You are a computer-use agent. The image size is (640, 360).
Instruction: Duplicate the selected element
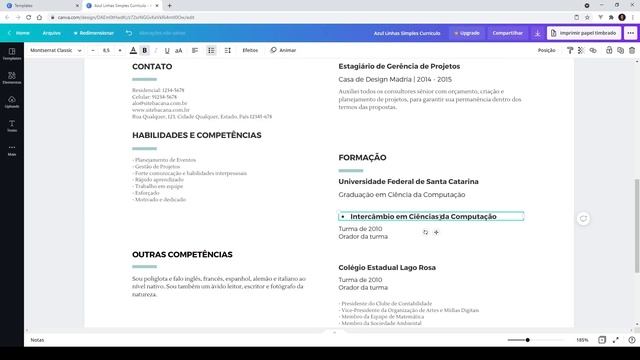[620, 50]
